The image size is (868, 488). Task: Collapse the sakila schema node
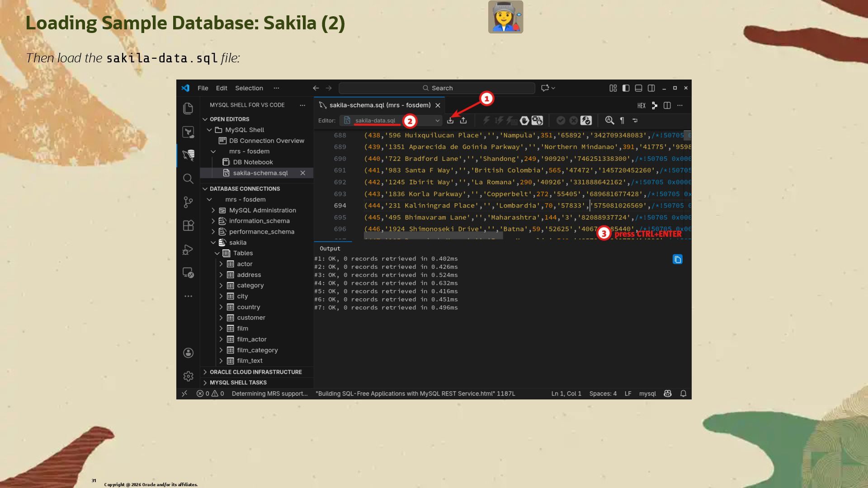pos(213,243)
